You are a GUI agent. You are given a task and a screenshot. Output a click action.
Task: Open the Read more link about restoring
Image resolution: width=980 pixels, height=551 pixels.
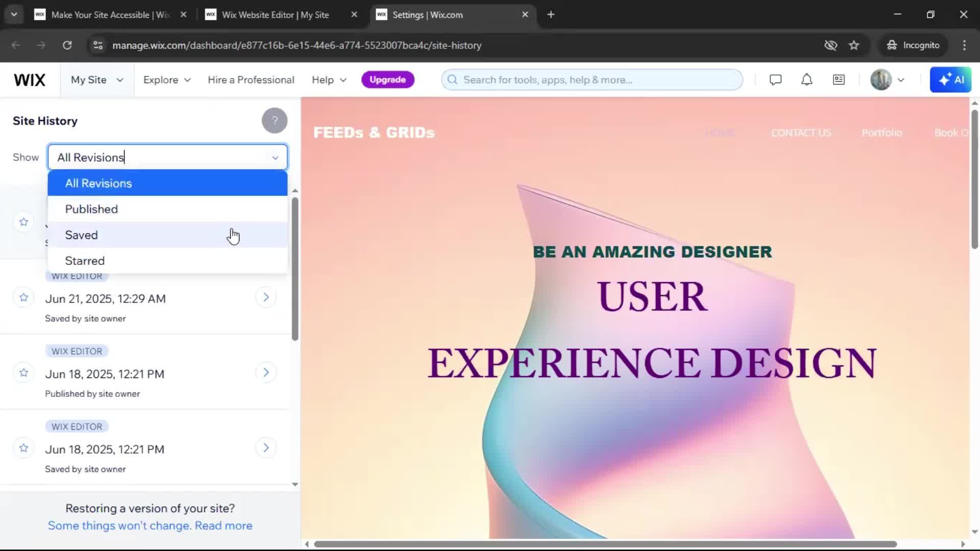pyautogui.click(x=223, y=526)
